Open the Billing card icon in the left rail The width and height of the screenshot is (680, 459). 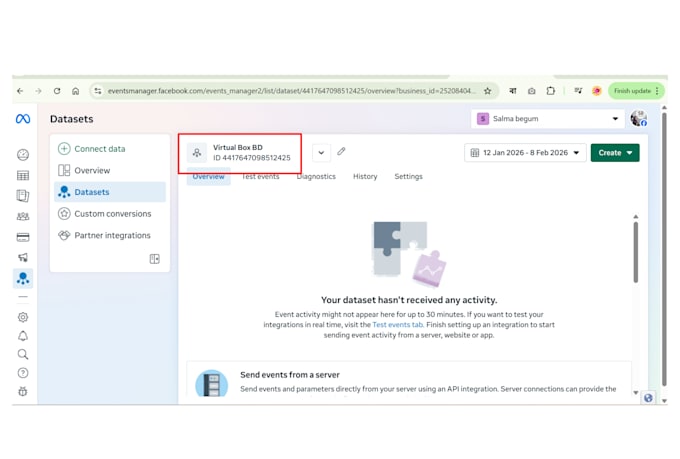click(23, 237)
